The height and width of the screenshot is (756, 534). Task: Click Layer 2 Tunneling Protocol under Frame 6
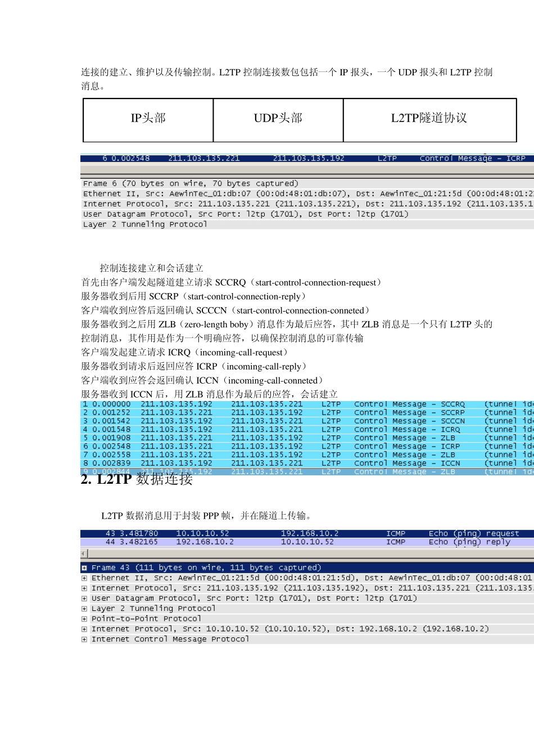click(145, 224)
